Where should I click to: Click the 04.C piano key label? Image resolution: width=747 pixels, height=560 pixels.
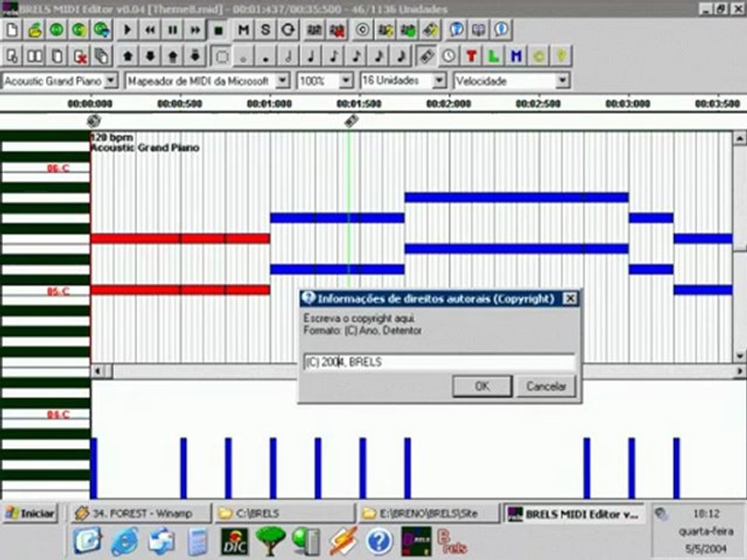point(58,415)
